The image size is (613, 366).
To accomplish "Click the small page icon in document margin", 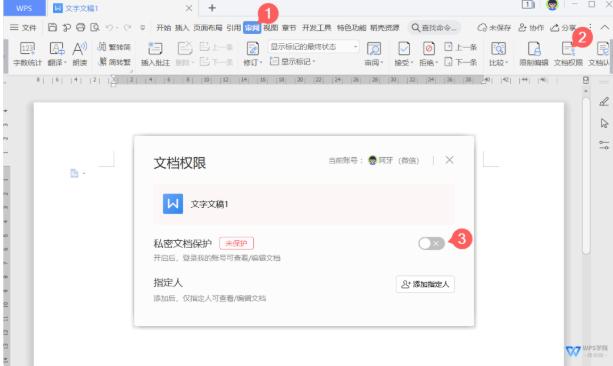I will click(74, 173).
